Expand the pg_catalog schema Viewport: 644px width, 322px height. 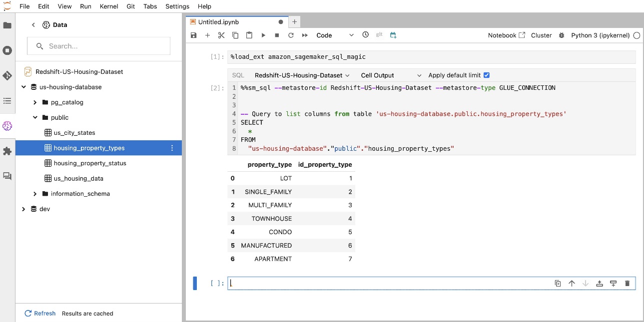35,102
